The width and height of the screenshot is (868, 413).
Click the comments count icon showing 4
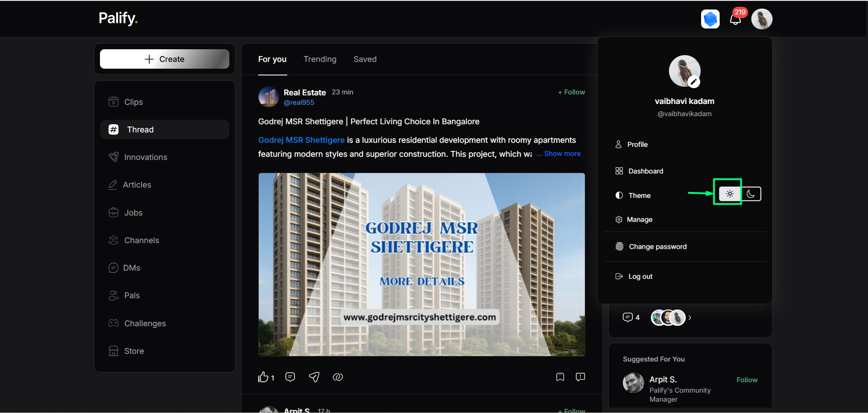628,317
